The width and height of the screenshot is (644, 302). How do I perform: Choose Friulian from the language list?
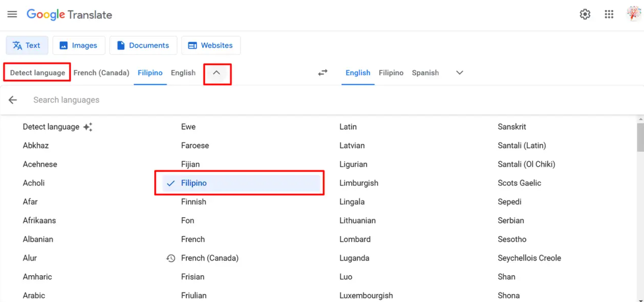click(194, 296)
